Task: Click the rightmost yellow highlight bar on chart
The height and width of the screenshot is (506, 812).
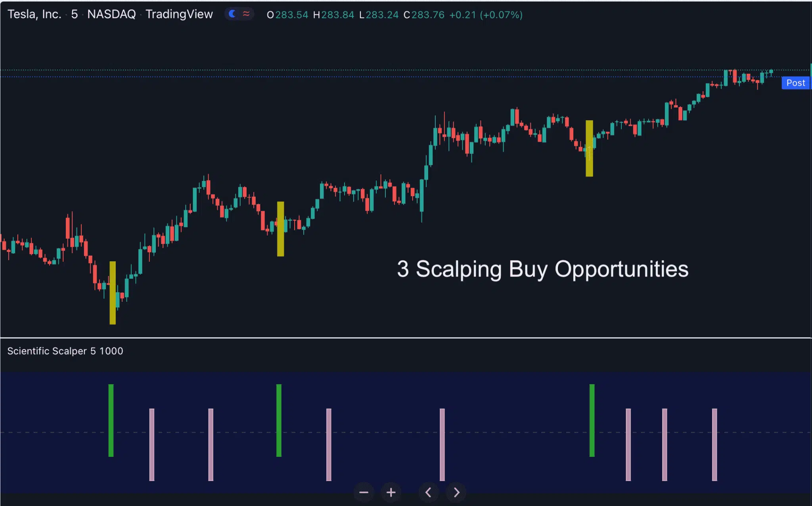Action: [x=589, y=148]
